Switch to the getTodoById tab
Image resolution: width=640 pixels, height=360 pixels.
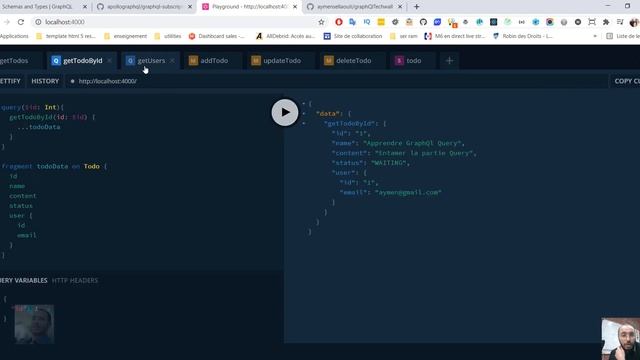point(82,60)
